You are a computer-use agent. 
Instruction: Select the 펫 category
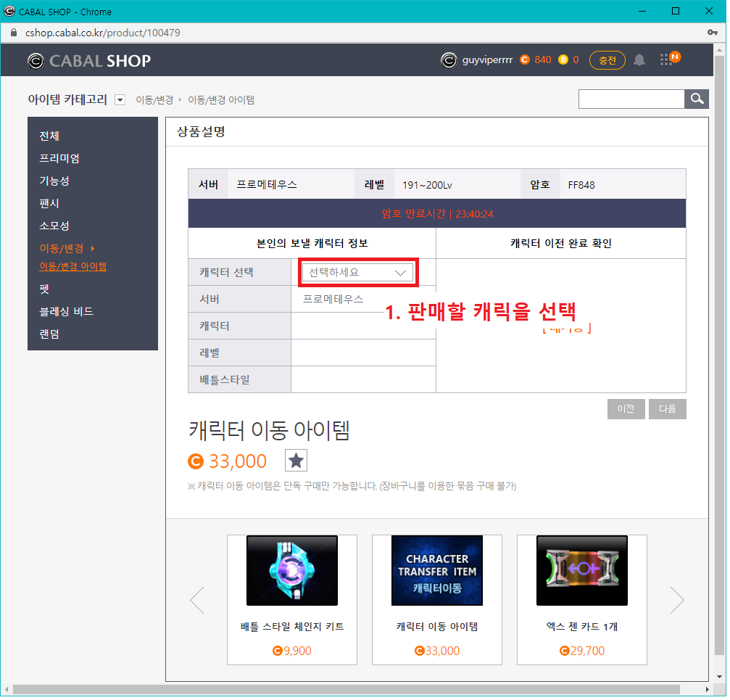44,289
